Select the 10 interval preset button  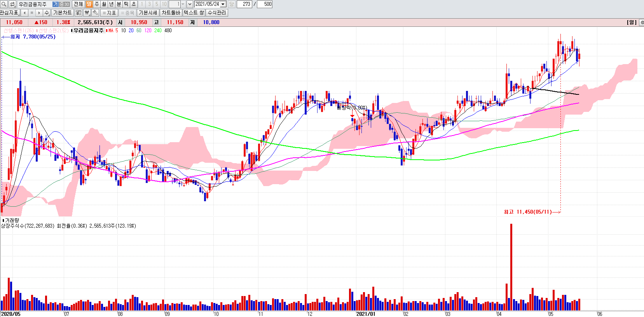(x=164, y=4)
